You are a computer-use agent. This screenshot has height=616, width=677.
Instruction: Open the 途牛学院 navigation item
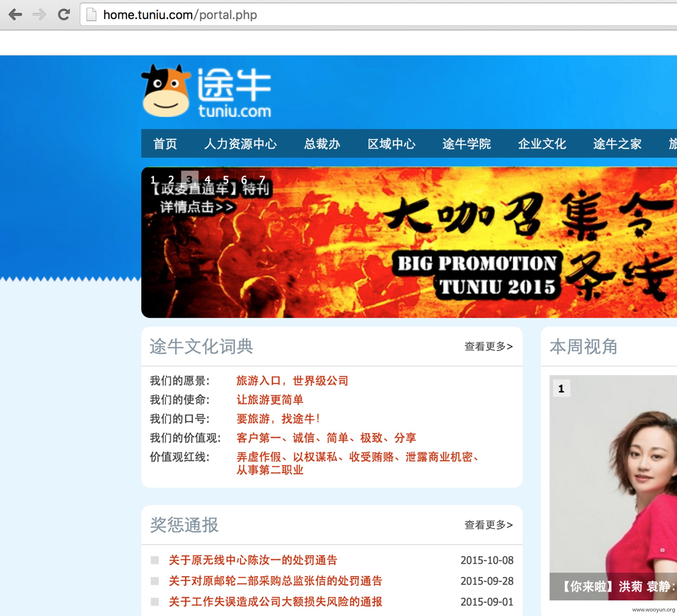click(x=466, y=144)
